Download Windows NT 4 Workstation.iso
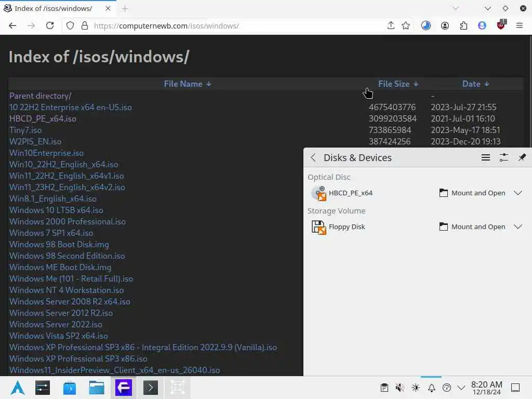 [x=66, y=290]
